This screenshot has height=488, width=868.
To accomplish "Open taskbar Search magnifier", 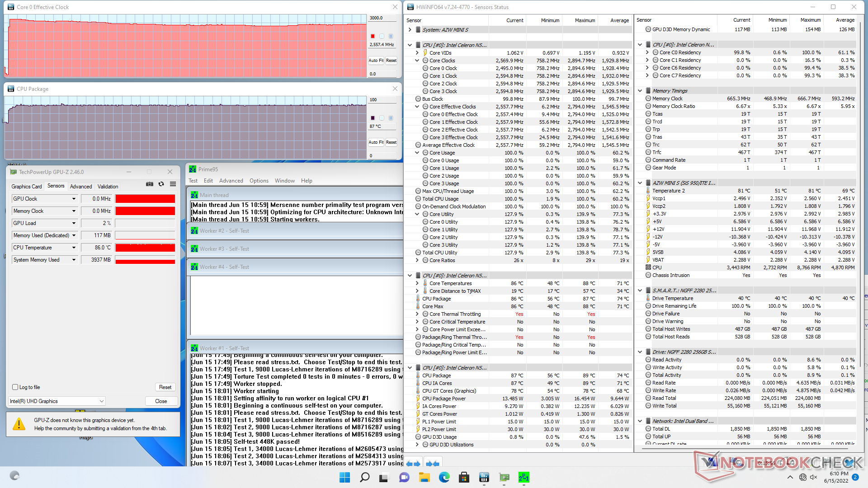I will coord(364,477).
